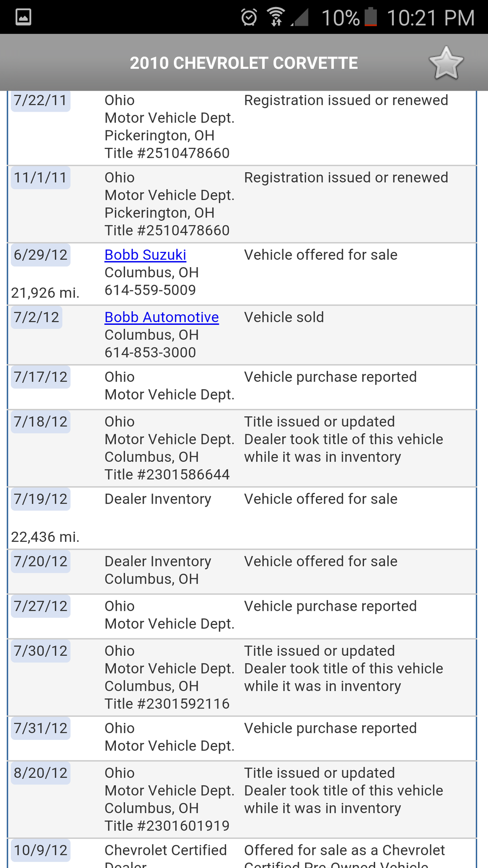Image resolution: width=488 pixels, height=868 pixels.
Task: Tap the battery indicator icon
Action: pos(371,17)
